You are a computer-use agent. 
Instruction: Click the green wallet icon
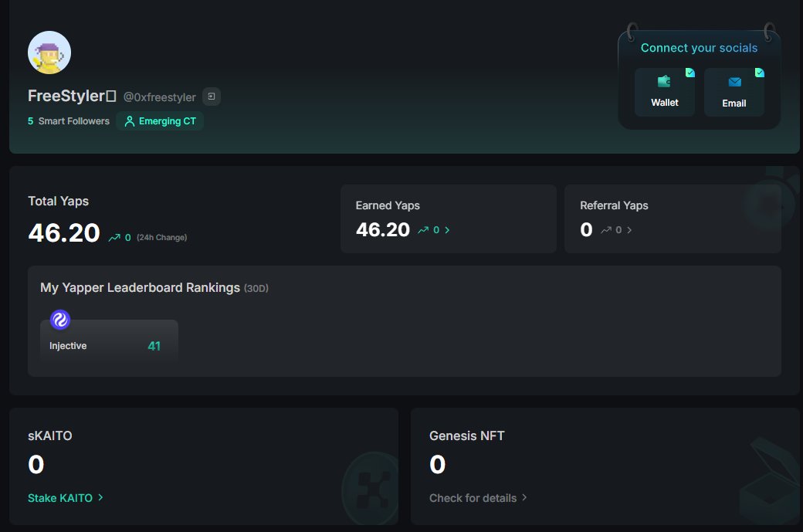click(664, 81)
